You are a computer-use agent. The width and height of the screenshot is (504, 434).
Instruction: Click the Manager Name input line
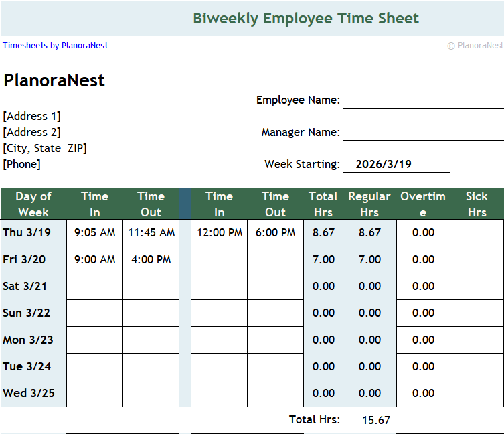[x=423, y=132]
